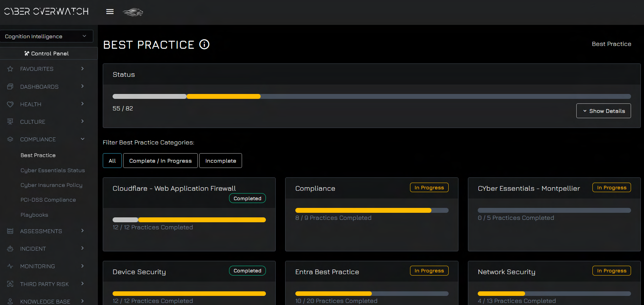Open the Device Security card title
This screenshot has height=305, width=644.
point(139,272)
